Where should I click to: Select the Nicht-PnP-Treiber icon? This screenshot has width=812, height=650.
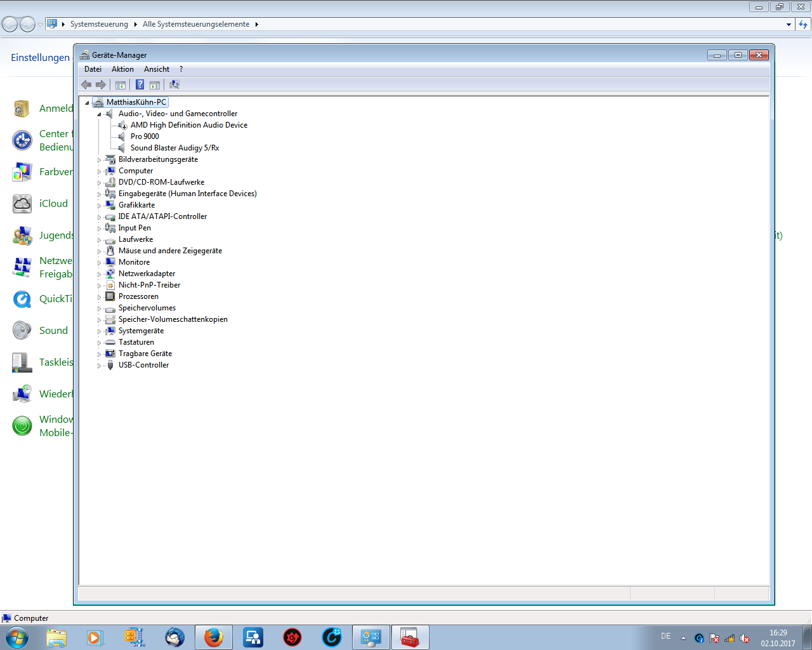tap(110, 285)
